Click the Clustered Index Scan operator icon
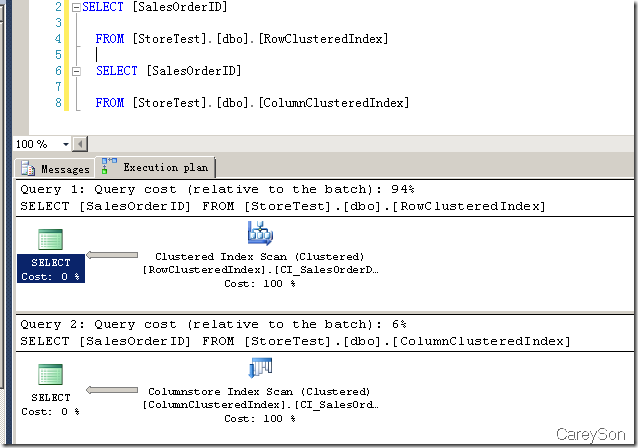Screen dimensions: 638x448 click(x=259, y=233)
